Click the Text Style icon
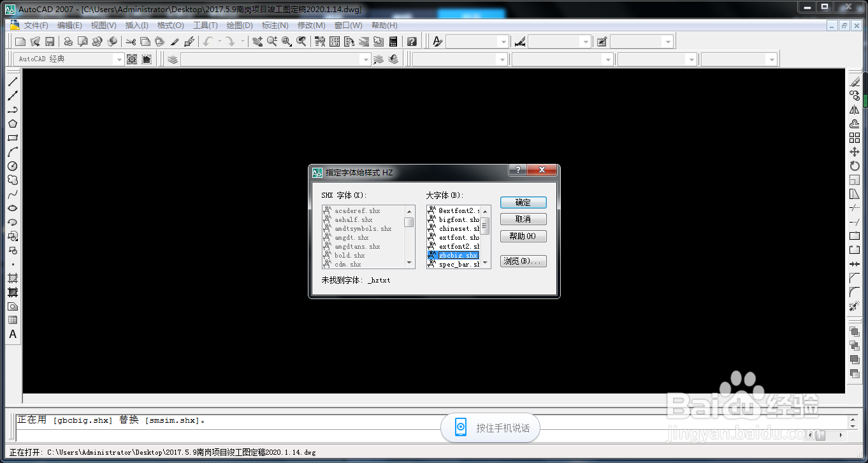Screen dimensions: 868x463 (437, 41)
